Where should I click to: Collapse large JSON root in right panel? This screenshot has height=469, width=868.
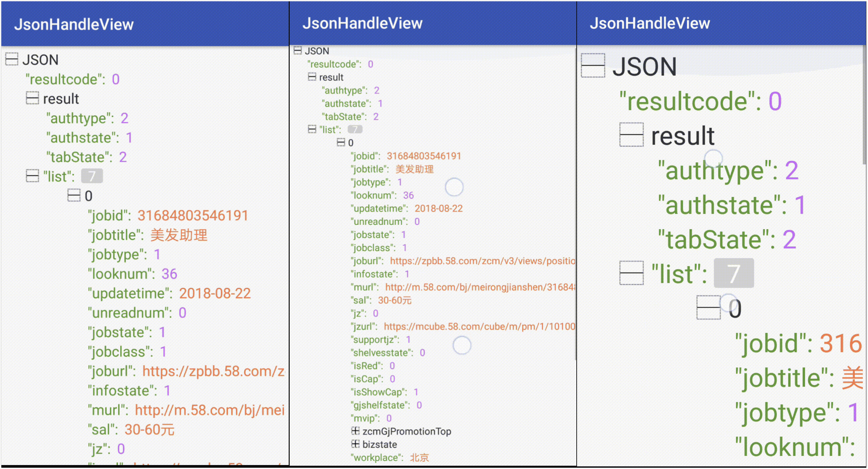[x=593, y=66]
